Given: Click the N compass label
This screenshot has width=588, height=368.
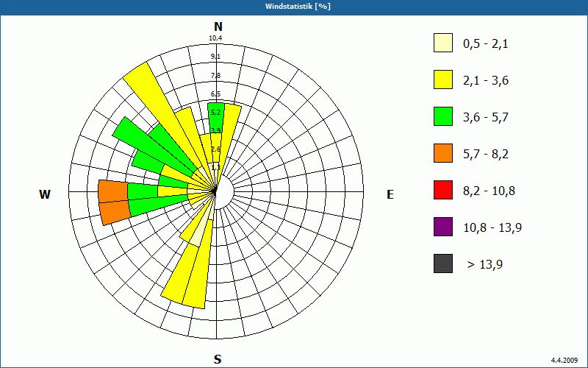Looking at the screenshot, I should (x=218, y=26).
